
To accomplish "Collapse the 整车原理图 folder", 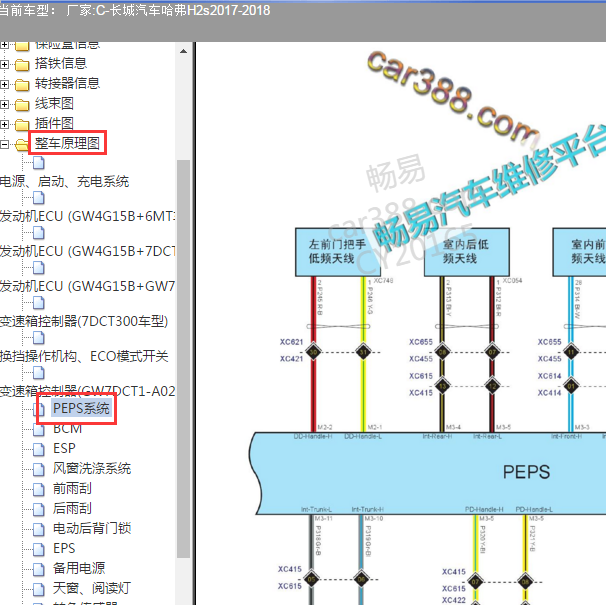I will pos(4,145).
